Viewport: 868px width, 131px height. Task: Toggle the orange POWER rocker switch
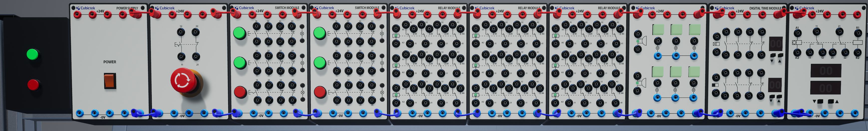(x=110, y=81)
